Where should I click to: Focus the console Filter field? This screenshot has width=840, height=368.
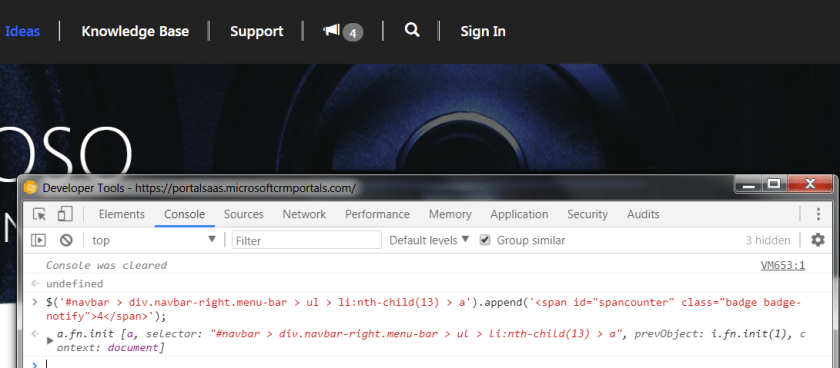pos(306,240)
